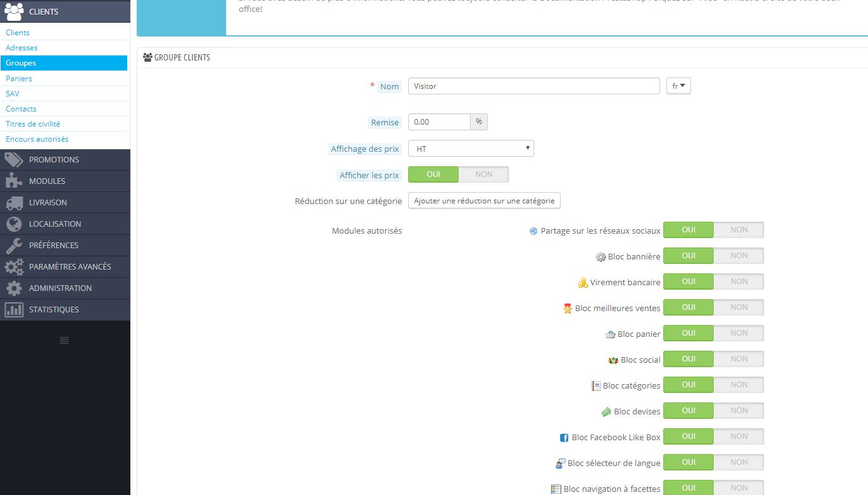Viewport: 868px width, 495px height.
Task: Turn off Virement bancaire module with NON
Action: [739, 282]
